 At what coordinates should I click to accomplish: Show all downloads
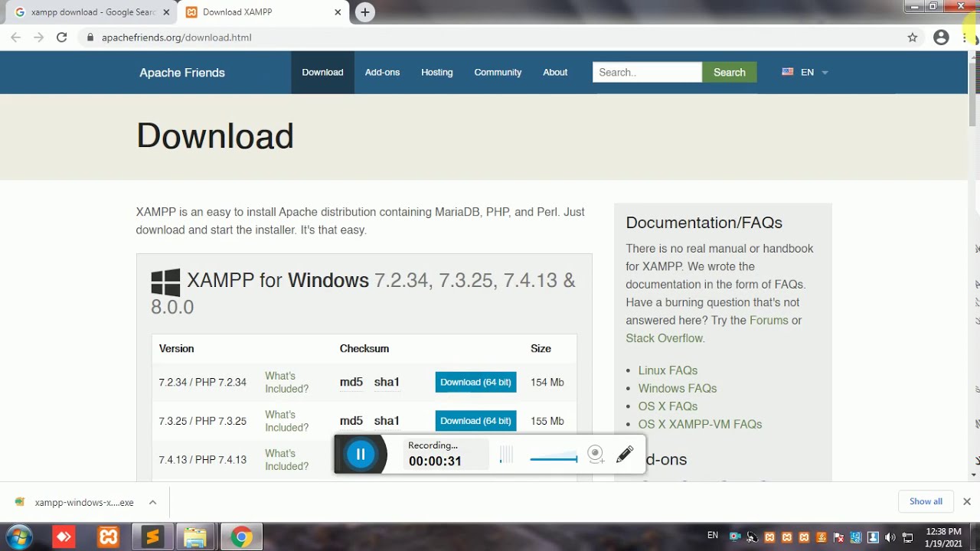tap(926, 501)
